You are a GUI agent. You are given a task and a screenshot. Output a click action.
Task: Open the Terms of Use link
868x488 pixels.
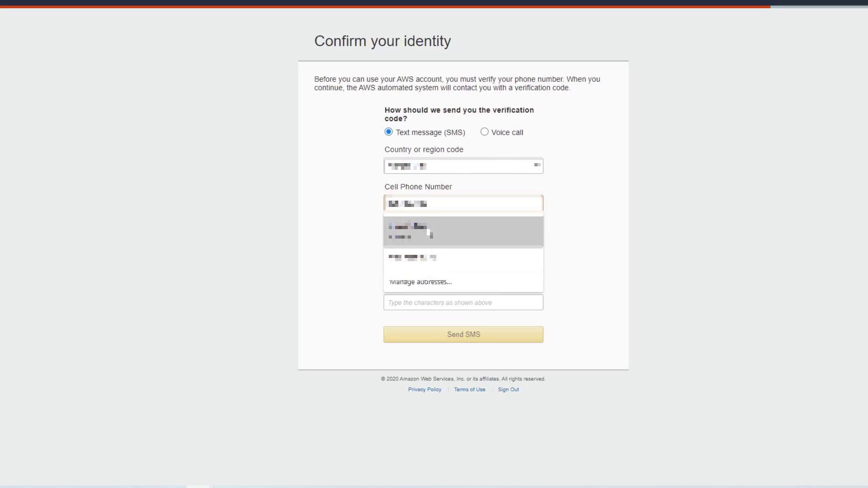pyautogui.click(x=469, y=389)
